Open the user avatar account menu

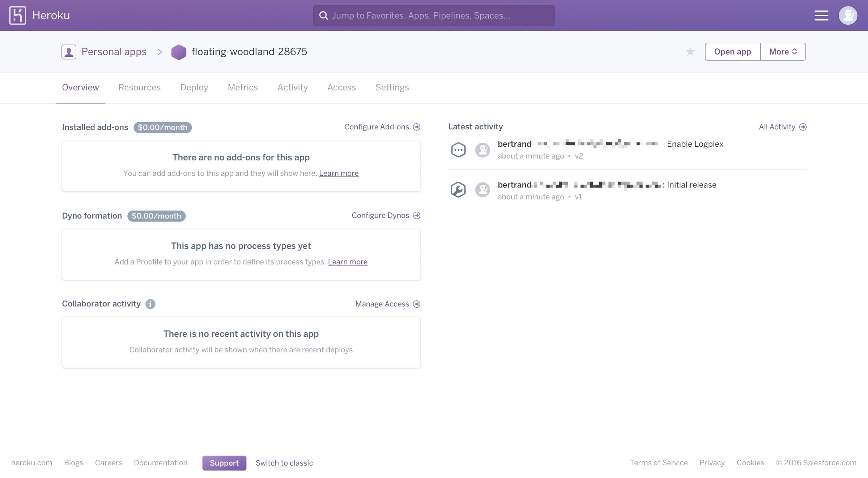point(848,16)
